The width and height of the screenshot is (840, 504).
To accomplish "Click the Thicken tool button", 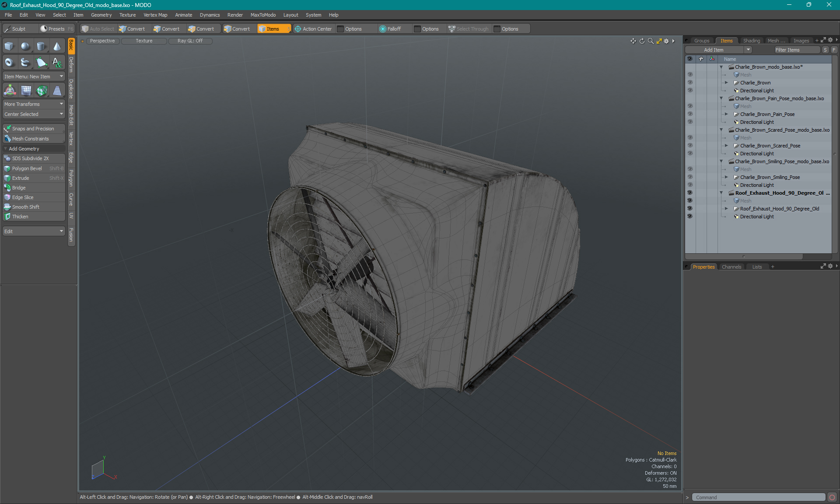I will click(20, 217).
